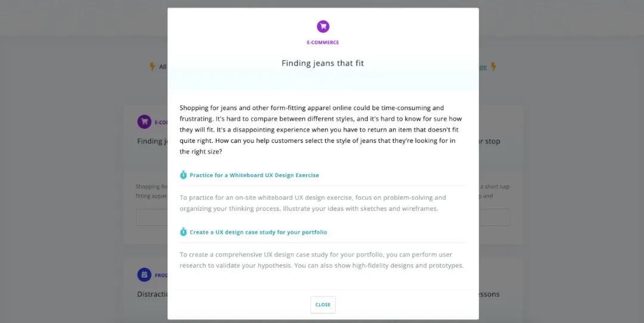Click the stopwatch icon beside Whiteboard UX Design Exercise

tap(184, 175)
